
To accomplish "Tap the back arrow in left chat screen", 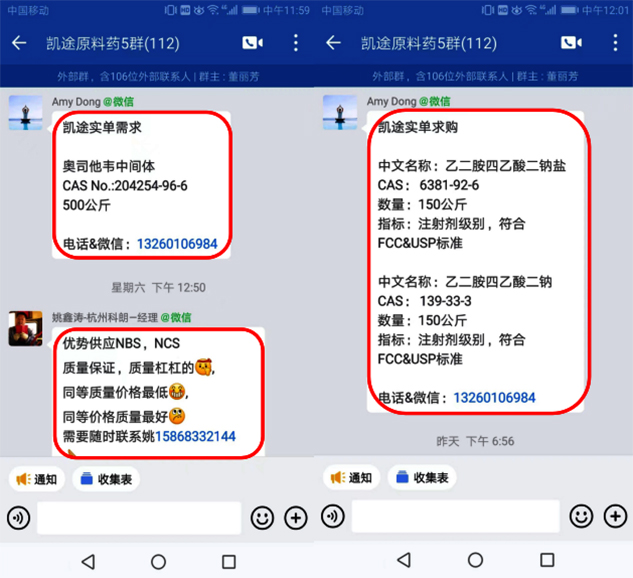I will click(x=19, y=43).
